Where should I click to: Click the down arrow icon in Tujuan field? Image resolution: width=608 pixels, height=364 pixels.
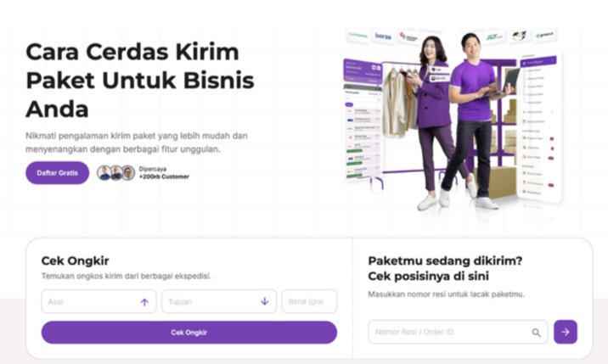point(264,301)
